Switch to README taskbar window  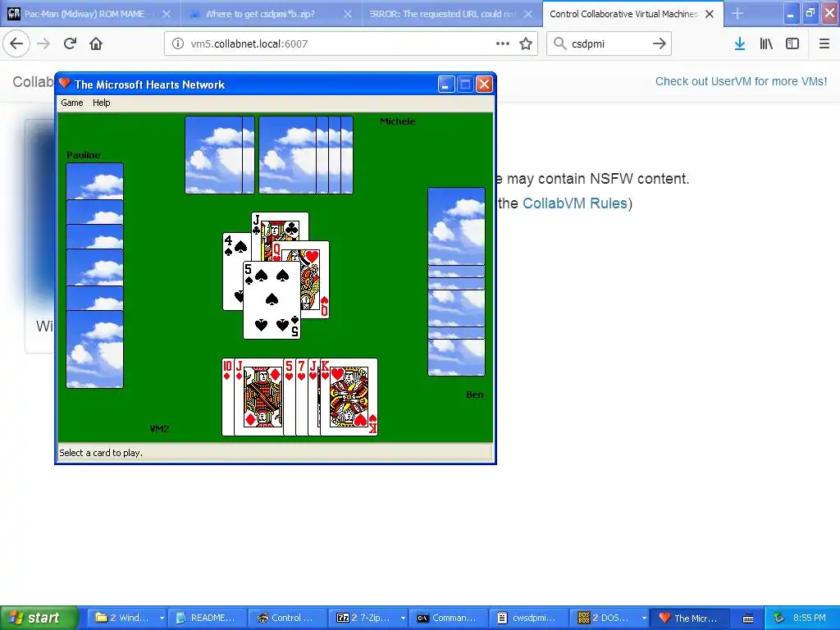click(208, 618)
